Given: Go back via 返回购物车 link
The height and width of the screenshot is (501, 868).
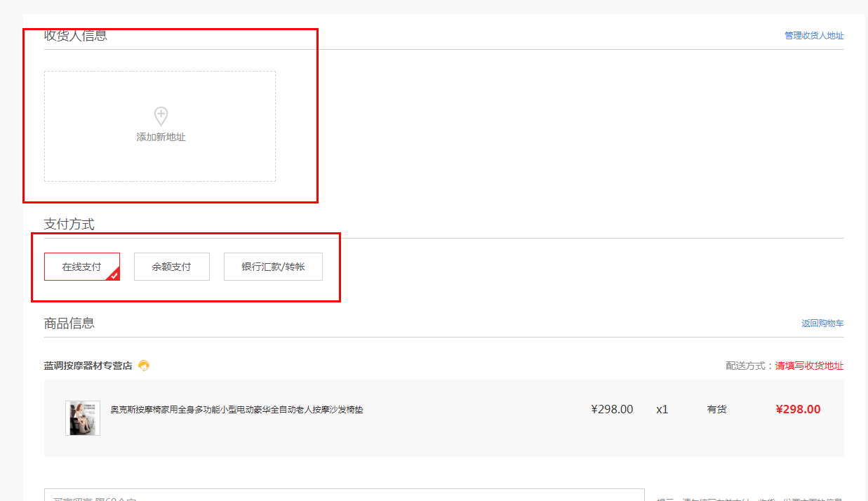Looking at the screenshot, I should [822, 323].
